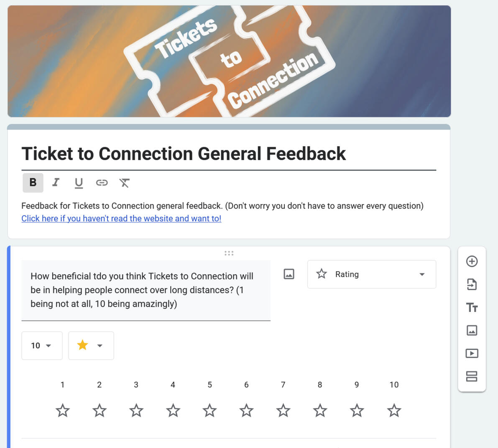Add a new question
Screen dimensions: 498x448
(x=472, y=262)
